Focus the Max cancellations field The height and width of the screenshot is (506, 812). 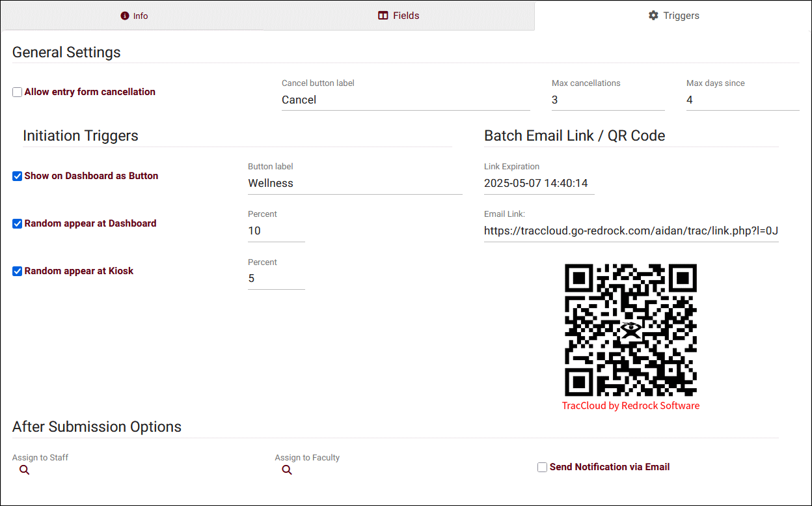pos(608,100)
